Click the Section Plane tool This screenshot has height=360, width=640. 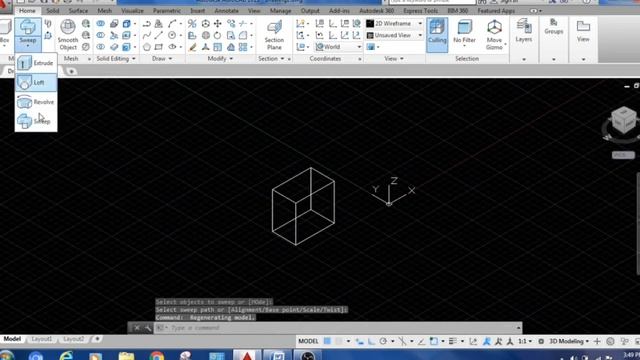point(274,36)
